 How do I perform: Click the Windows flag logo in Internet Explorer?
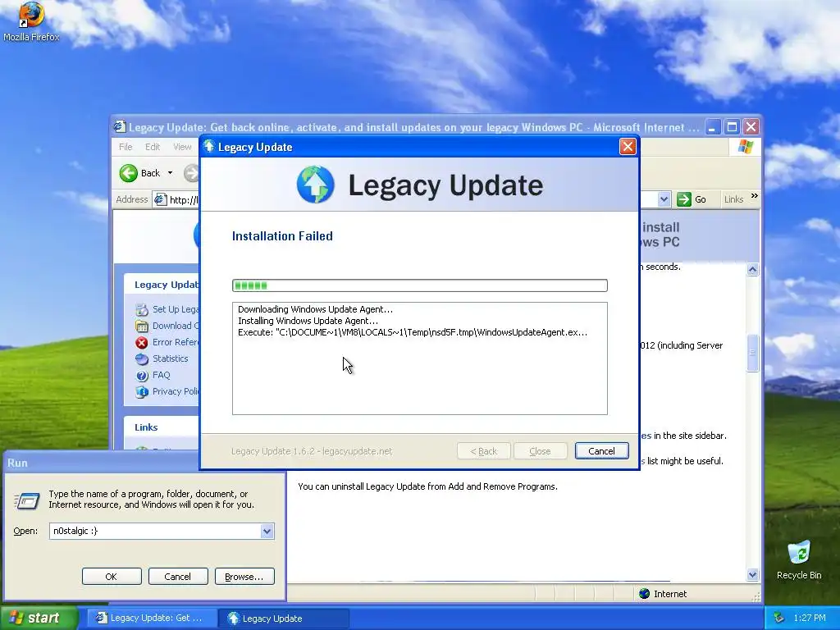click(745, 146)
